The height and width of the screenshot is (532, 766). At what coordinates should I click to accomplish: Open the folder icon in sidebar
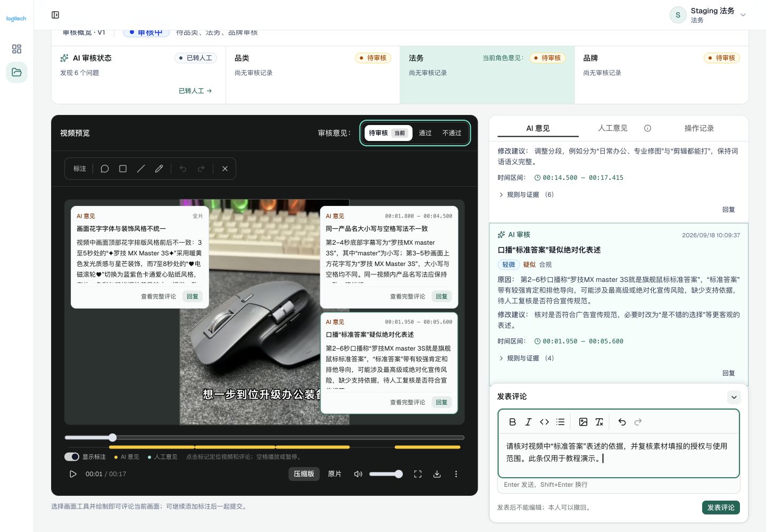tap(16, 72)
